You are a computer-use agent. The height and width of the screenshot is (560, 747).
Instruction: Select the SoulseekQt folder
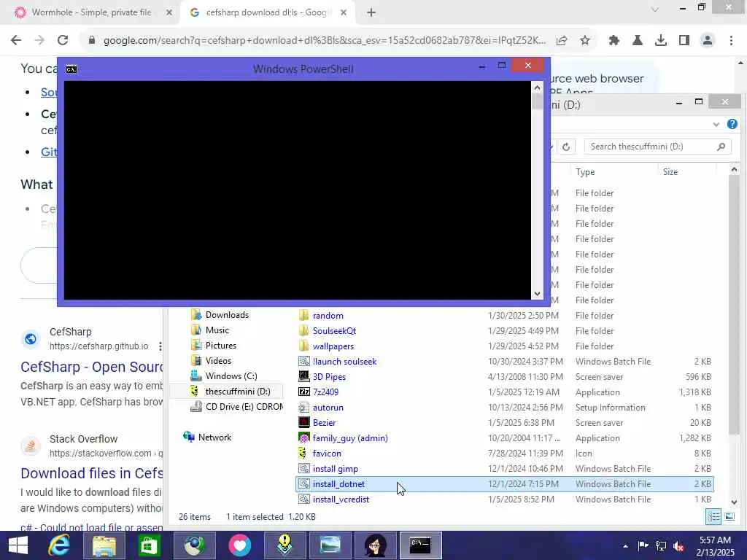[x=334, y=331]
